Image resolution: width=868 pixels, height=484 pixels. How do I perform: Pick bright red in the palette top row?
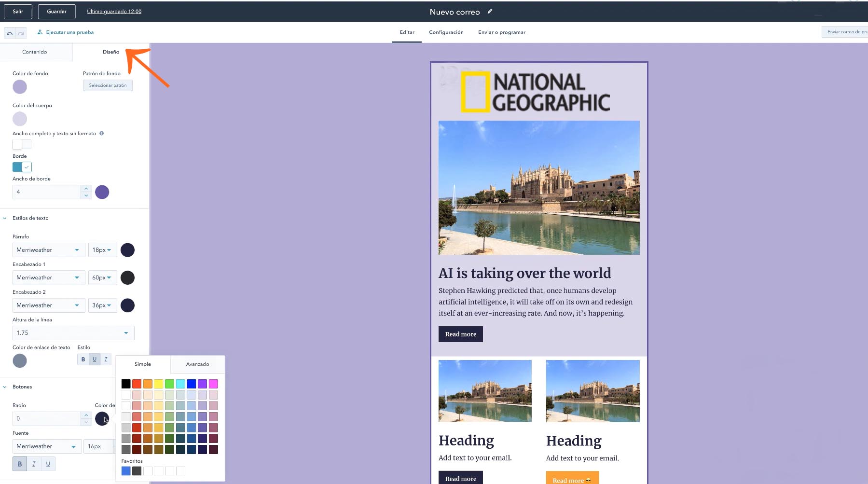coord(137,384)
